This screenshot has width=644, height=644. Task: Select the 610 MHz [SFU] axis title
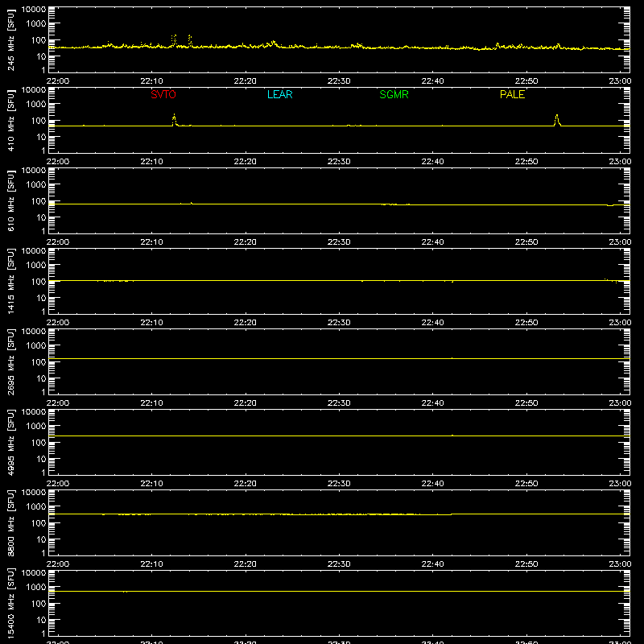pos(10,200)
